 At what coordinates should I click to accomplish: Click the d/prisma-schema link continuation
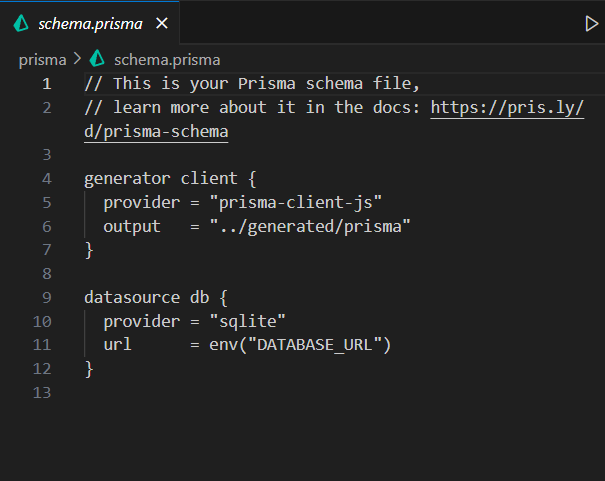point(156,132)
